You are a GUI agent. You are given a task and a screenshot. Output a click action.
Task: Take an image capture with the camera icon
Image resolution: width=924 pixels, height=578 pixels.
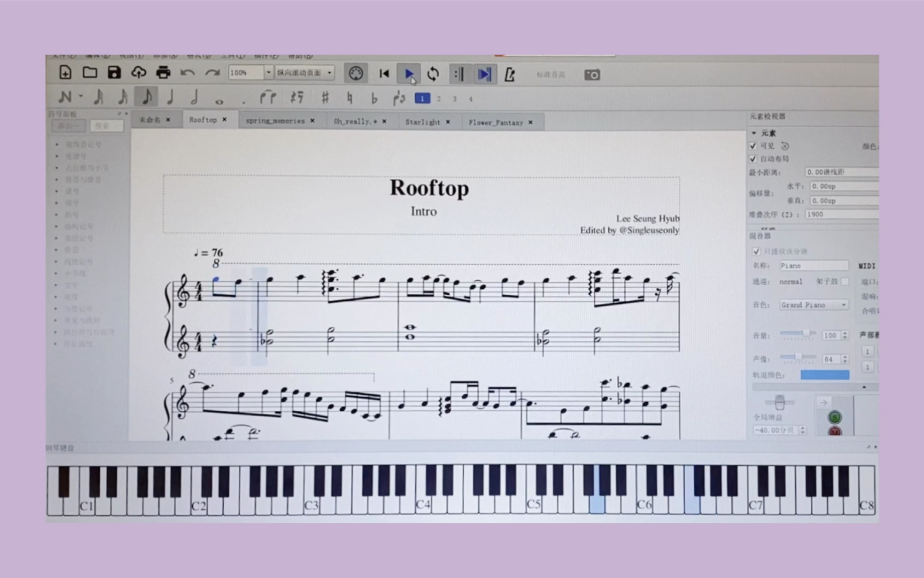click(x=592, y=75)
